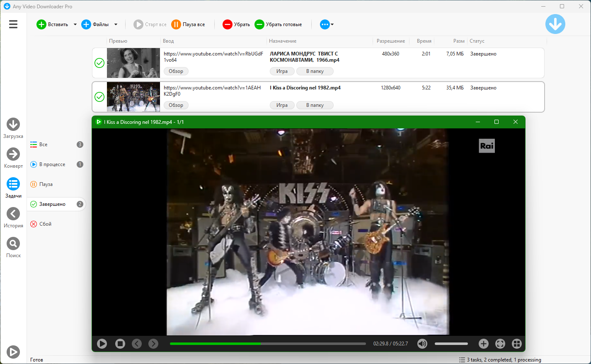Click green checkmark on Лариса Мондрус row
Viewport: 591px width, 364px height.
[99, 63]
